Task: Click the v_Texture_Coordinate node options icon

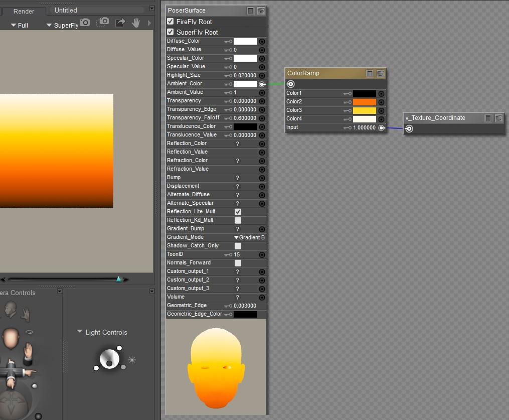Action: [x=488, y=118]
